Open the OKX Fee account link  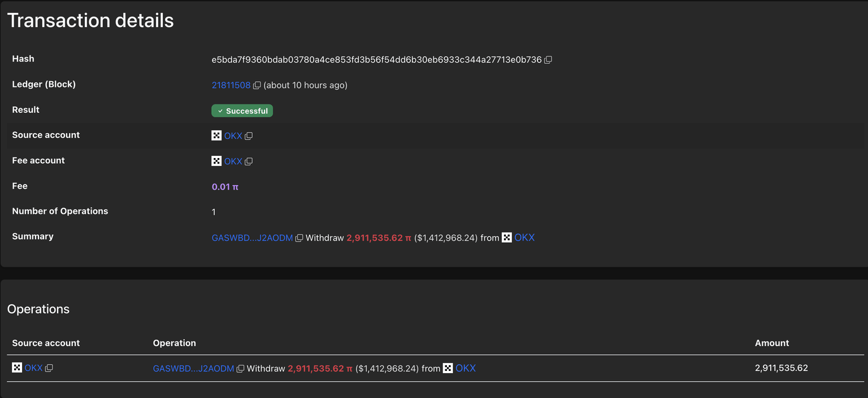(x=233, y=161)
